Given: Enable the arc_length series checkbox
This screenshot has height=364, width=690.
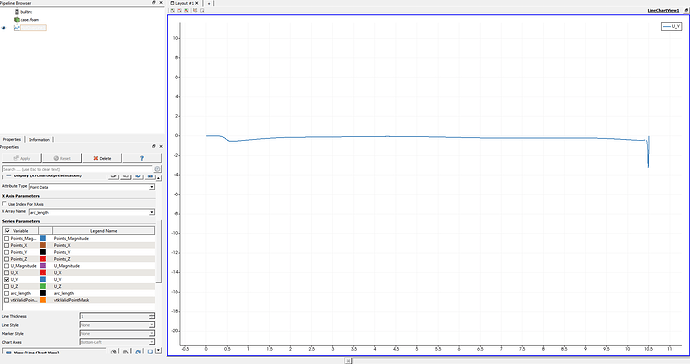Looking at the screenshot, I should [7, 293].
